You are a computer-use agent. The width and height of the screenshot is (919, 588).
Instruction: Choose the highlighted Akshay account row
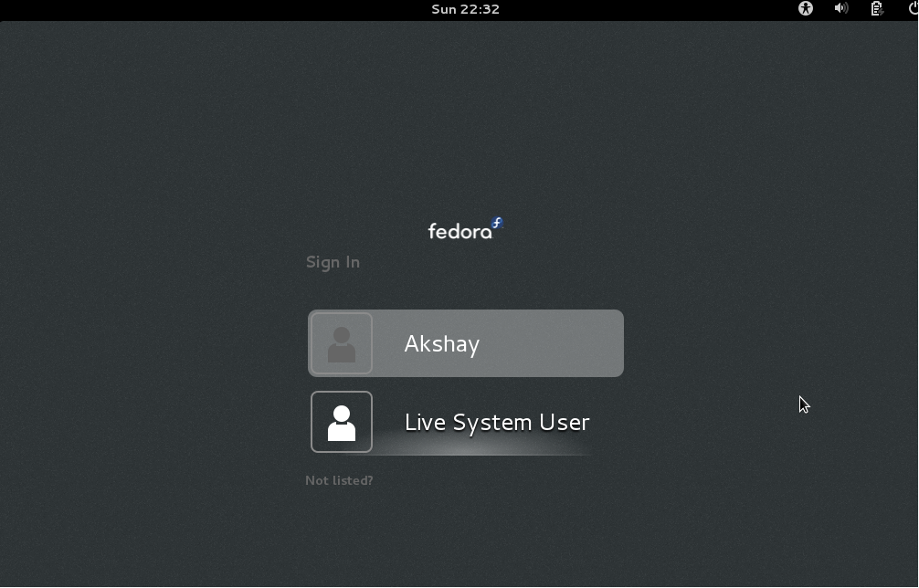coord(466,343)
